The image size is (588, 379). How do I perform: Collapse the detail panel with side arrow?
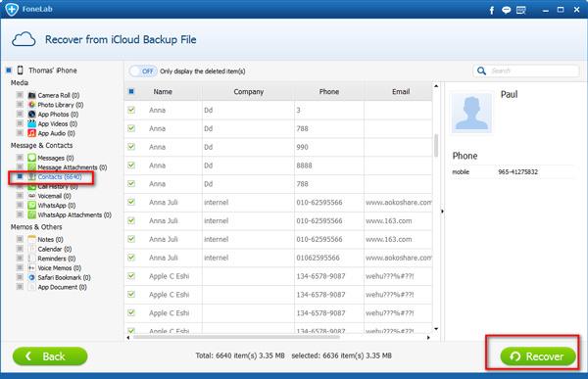pos(443,212)
